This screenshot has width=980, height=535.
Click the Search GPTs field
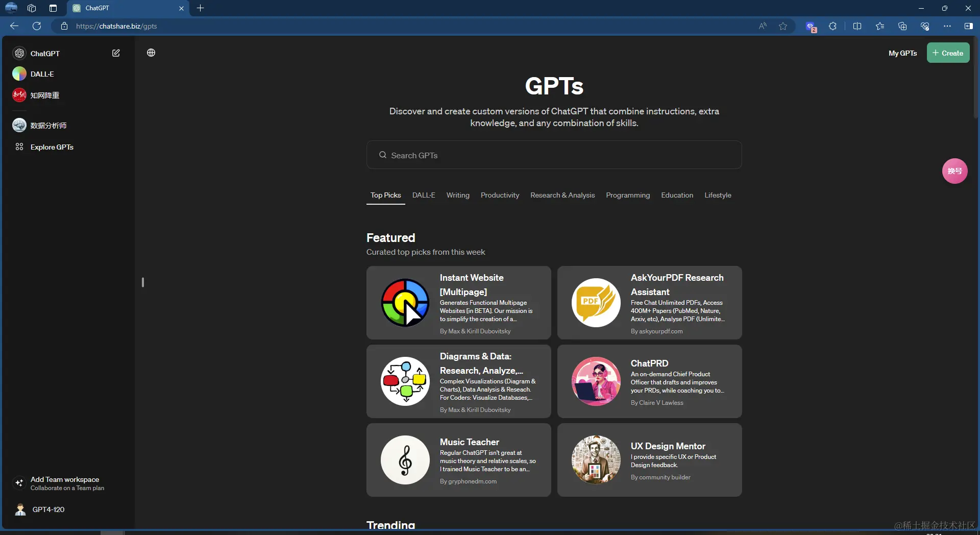(554, 155)
